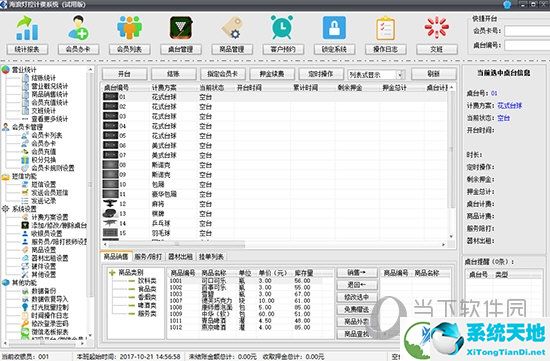550x361 pixels.
Task: Click the 客户预约 alarm clock icon
Action: pos(282,28)
